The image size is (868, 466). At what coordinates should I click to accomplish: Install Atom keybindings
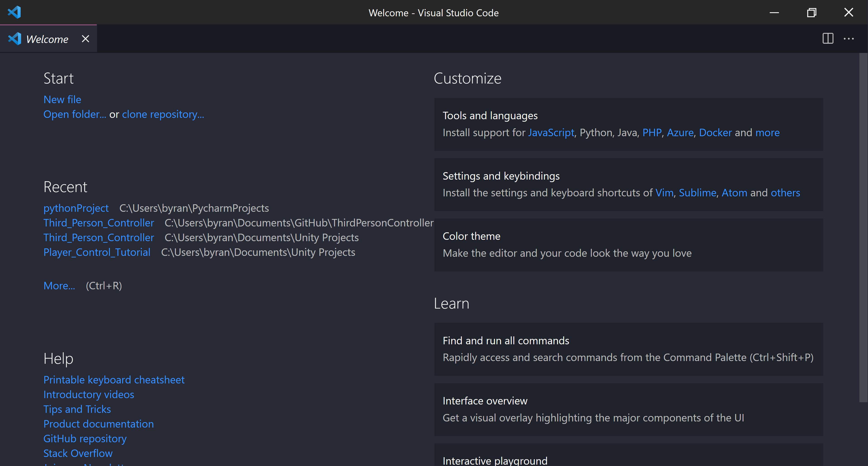pos(735,193)
